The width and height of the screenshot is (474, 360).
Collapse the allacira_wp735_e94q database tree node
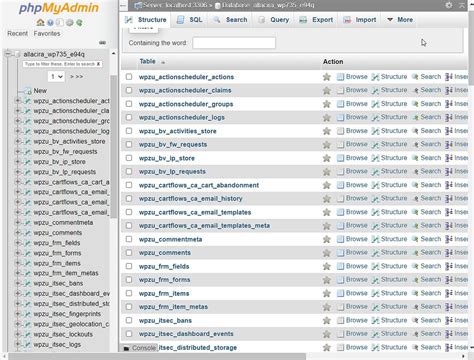pos(8,54)
